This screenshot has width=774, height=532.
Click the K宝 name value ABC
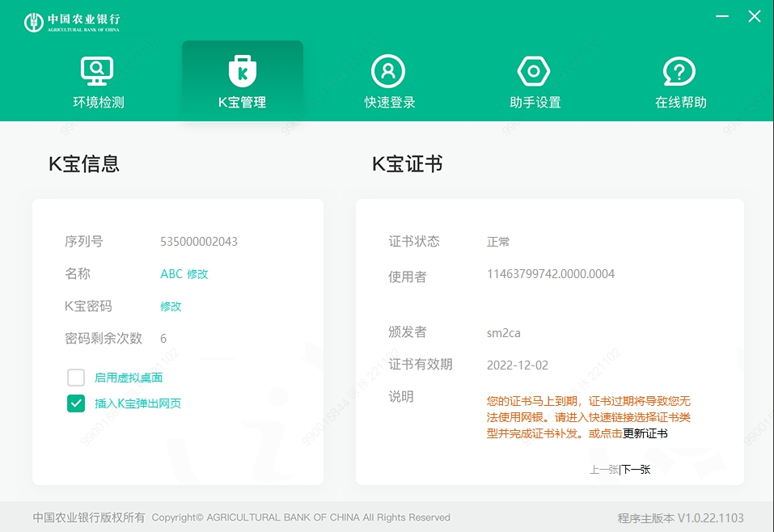pyautogui.click(x=171, y=274)
